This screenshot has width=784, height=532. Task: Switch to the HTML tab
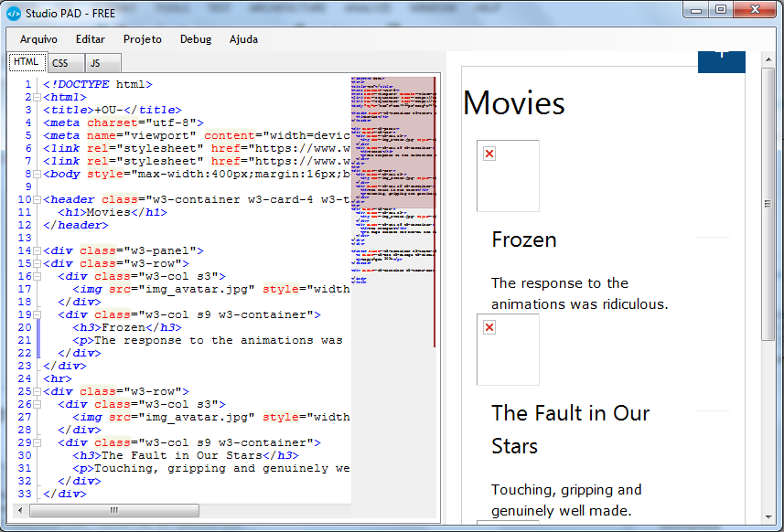27,62
